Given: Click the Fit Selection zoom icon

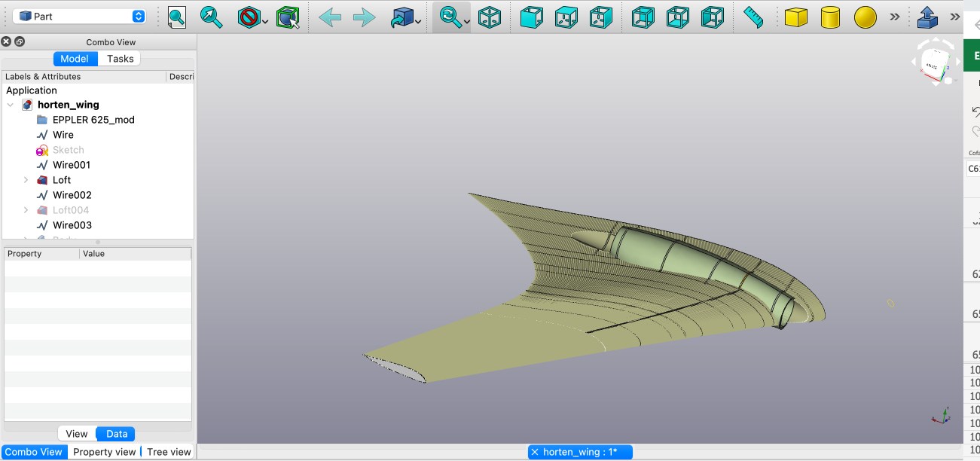Looking at the screenshot, I should (x=212, y=17).
